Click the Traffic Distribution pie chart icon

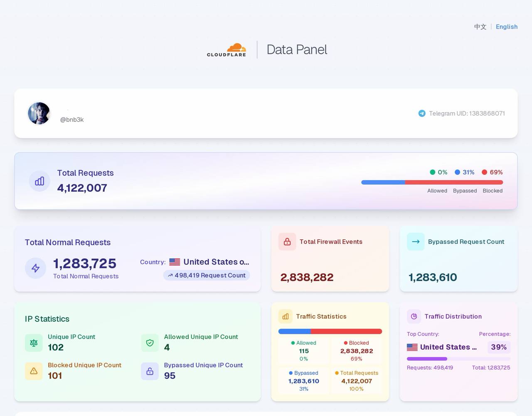tap(414, 316)
